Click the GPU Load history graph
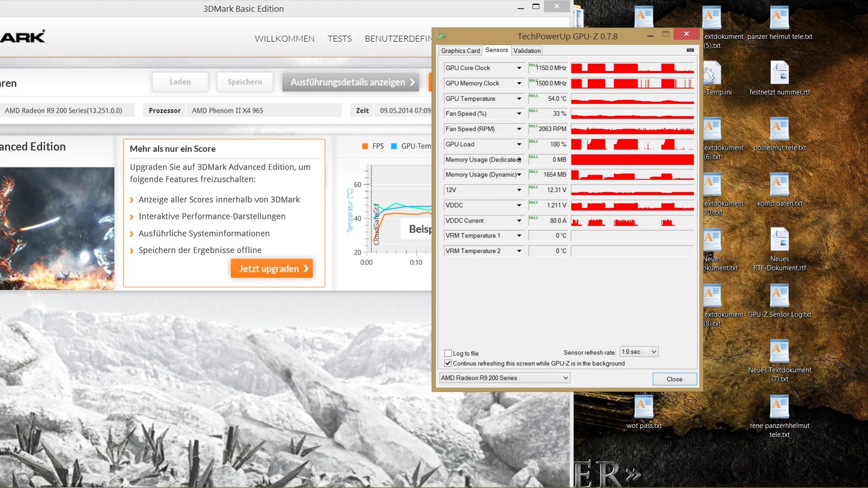 tap(632, 144)
